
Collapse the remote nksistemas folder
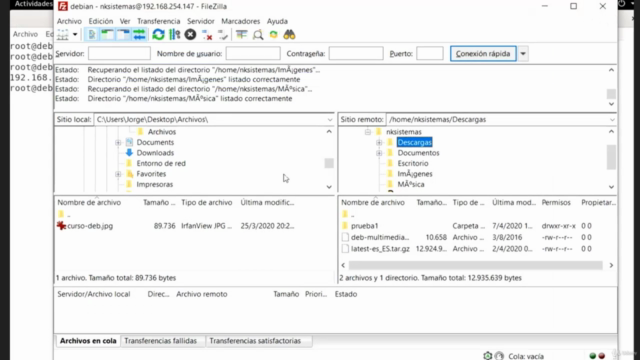(368, 132)
